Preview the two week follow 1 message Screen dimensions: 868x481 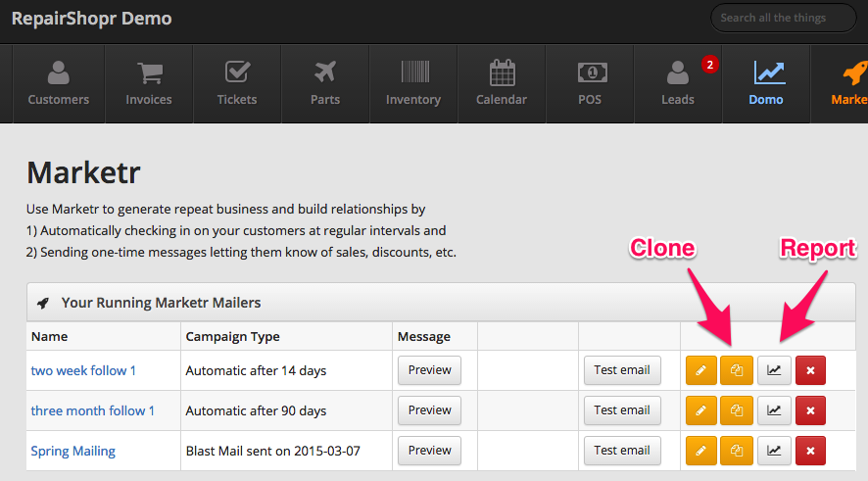point(429,370)
